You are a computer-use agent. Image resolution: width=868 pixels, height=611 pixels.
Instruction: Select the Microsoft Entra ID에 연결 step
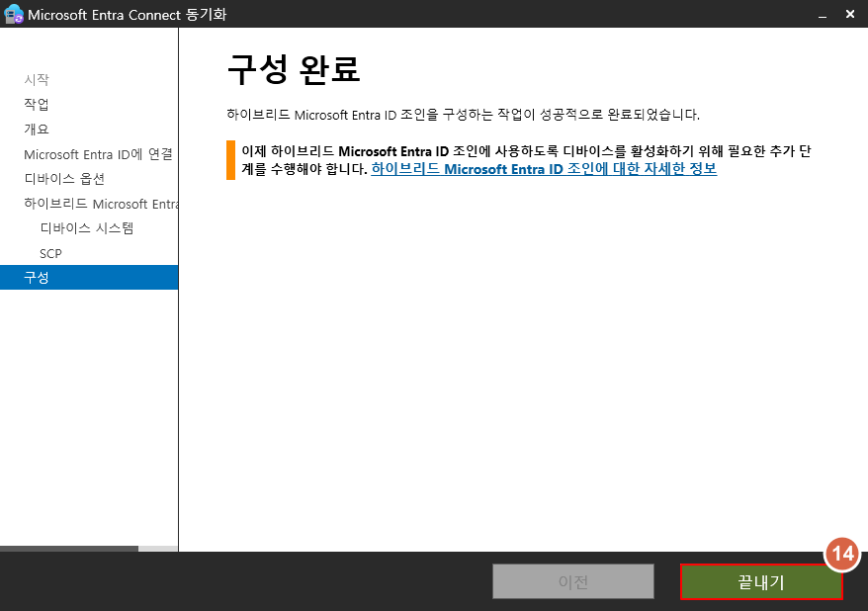pos(98,154)
